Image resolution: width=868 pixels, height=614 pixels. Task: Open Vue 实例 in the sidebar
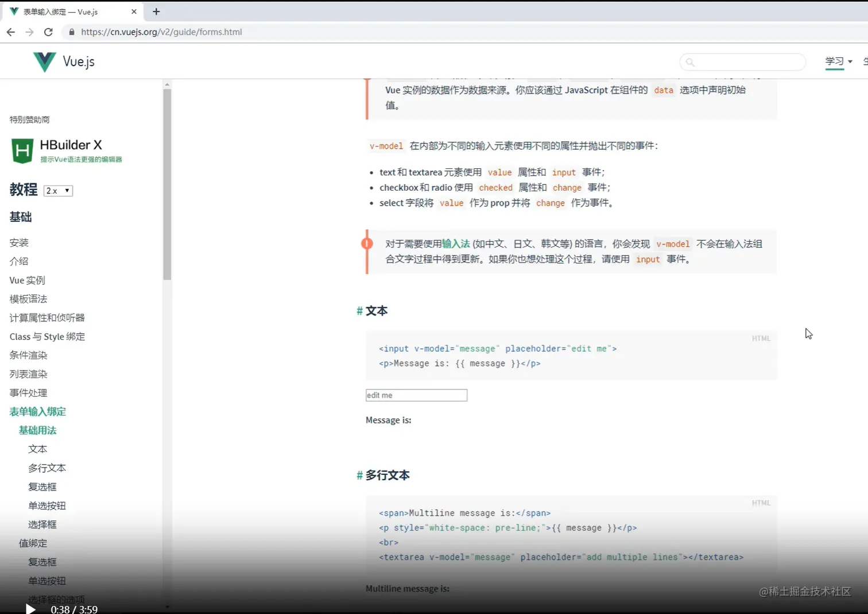(x=27, y=280)
